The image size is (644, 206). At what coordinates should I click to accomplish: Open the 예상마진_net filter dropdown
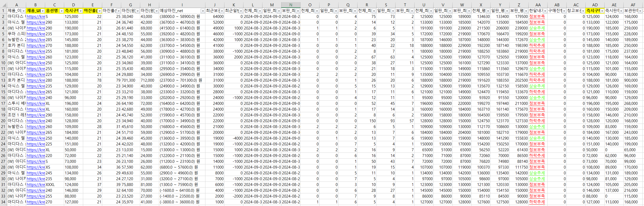click(x=203, y=11)
